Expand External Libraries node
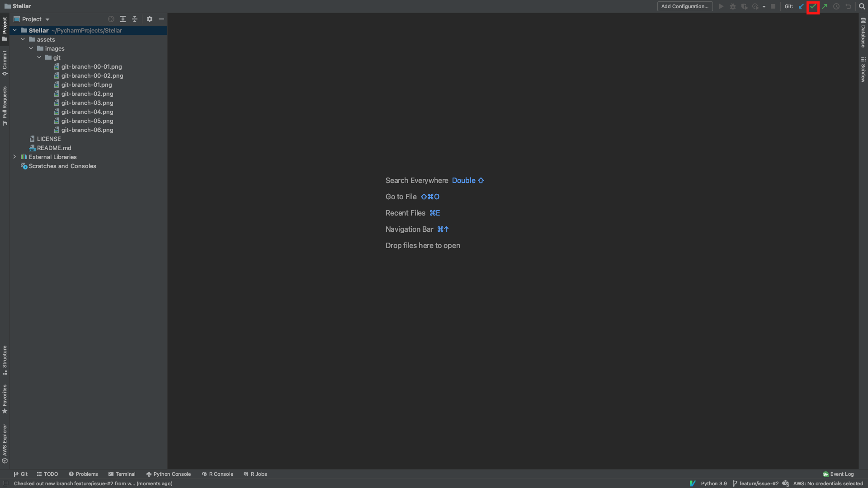 click(x=15, y=157)
